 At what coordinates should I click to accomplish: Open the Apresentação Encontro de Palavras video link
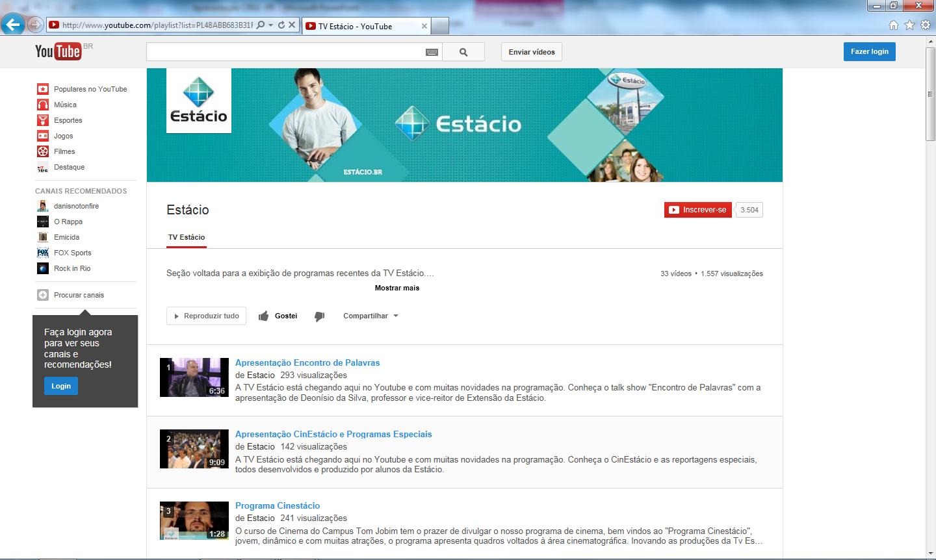[x=307, y=363]
